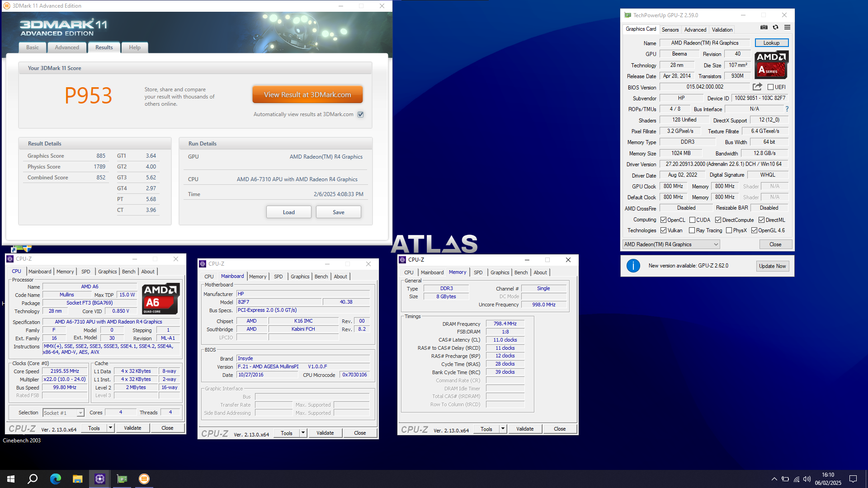The width and height of the screenshot is (868, 488).
Task: Open the battery status tray icon
Action: (x=785, y=479)
